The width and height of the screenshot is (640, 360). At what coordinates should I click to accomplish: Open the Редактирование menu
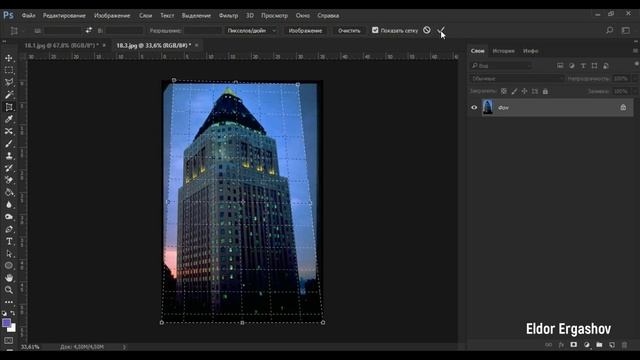click(64, 16)
